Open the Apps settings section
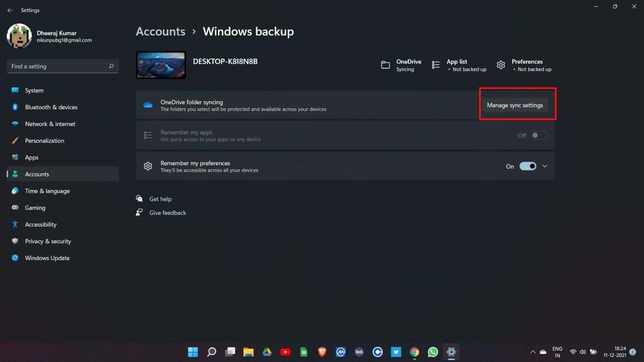644x362 pixels. pyautogui.click(x=31, y=157)
